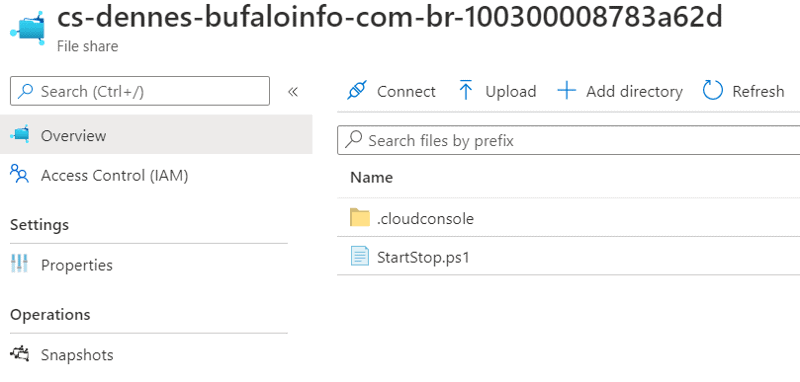Click the Operations section heading
Image resolution: width=800 pixels, height=382 pixels.
pos(50,315)
